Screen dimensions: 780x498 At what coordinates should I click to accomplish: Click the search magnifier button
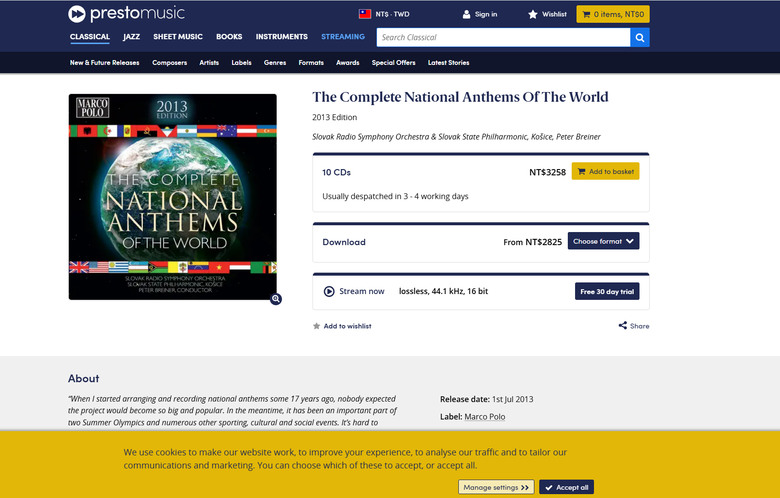tap(640, 37)
